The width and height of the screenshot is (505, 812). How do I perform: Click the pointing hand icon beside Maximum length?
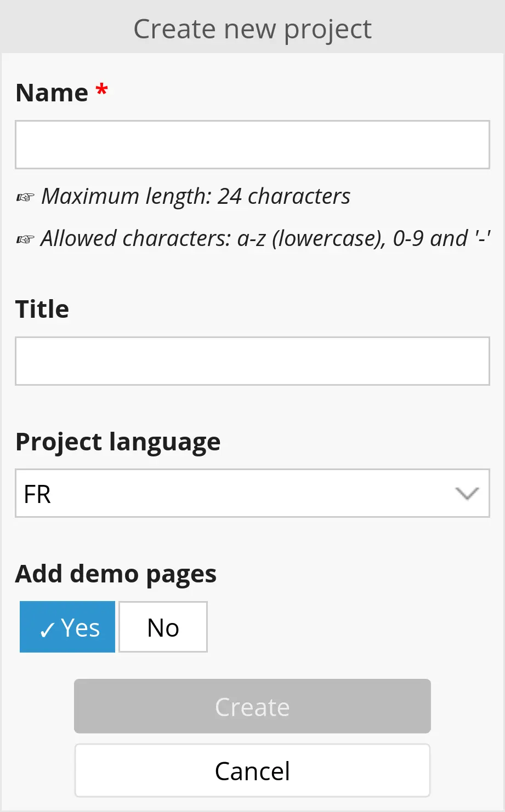click(25, 197)
